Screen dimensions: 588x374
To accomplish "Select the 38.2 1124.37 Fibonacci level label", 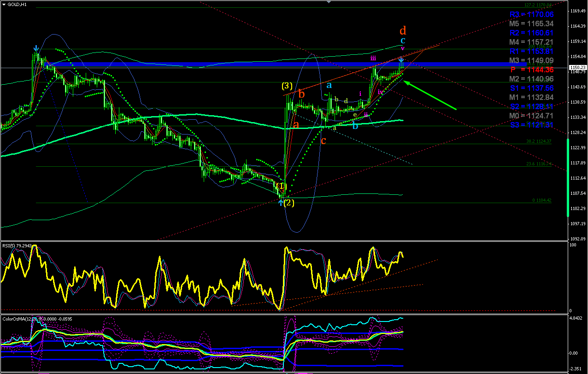I will point(540,141).
